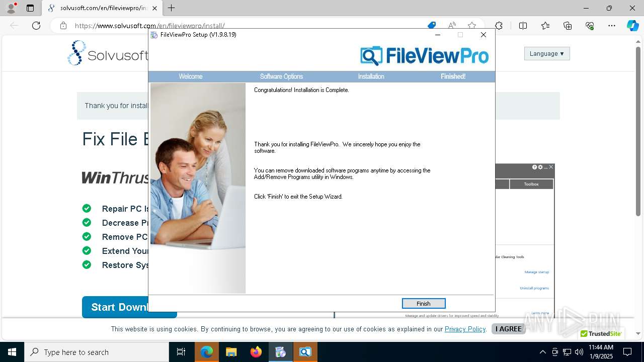The width and height of the screenshot is (644, 362).
Task: Open a new browser tab with the plus icon
Action: (x=172, y=8)
